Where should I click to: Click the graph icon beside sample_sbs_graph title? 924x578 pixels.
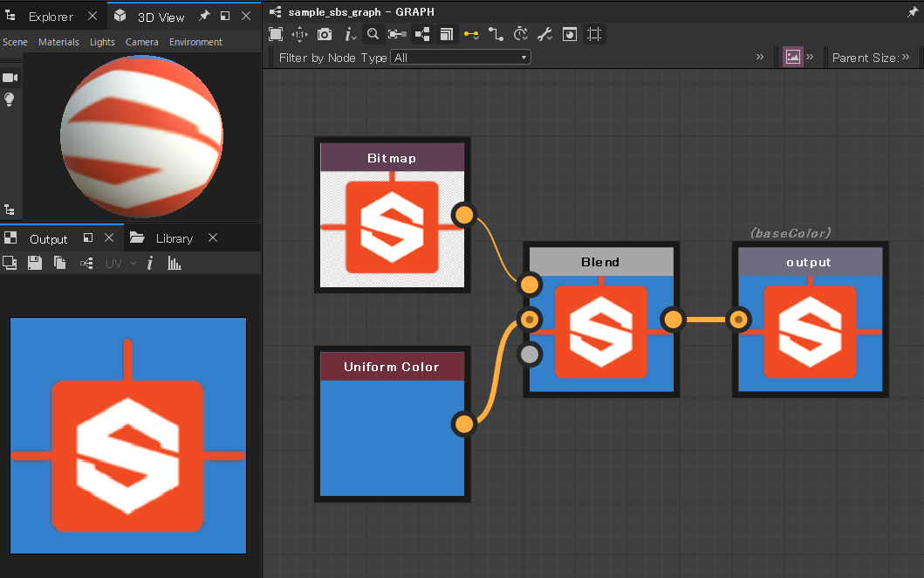point(275,11)
